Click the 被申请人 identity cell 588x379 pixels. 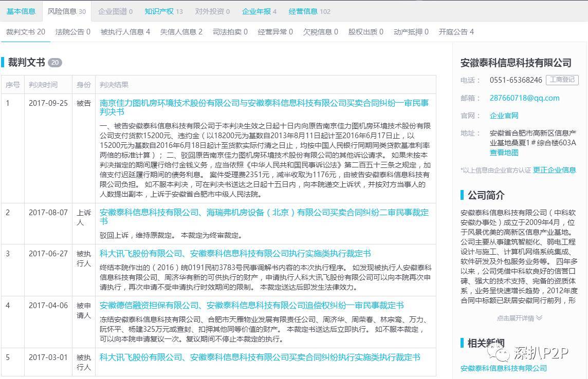[x=84, y=311]
